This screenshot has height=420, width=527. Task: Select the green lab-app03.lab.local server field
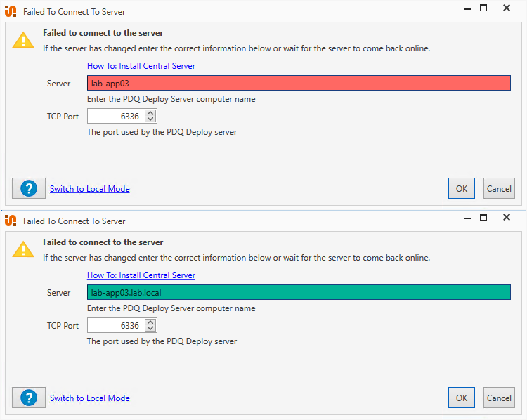click(x=299, y=292)
